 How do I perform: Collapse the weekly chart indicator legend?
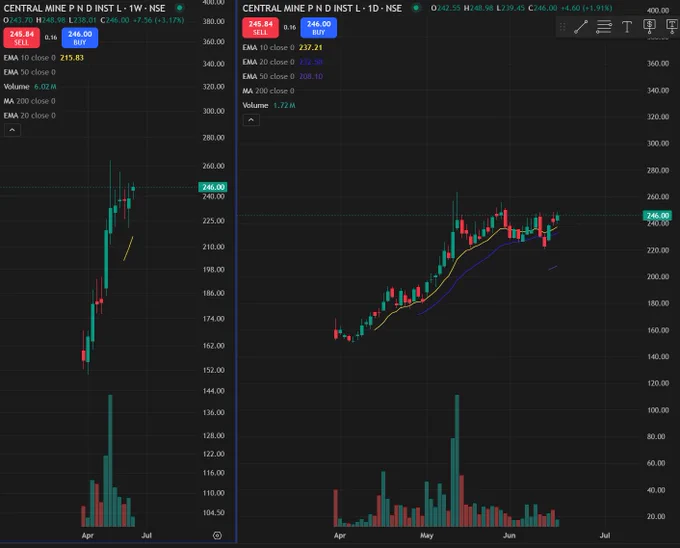click(12, 130)
